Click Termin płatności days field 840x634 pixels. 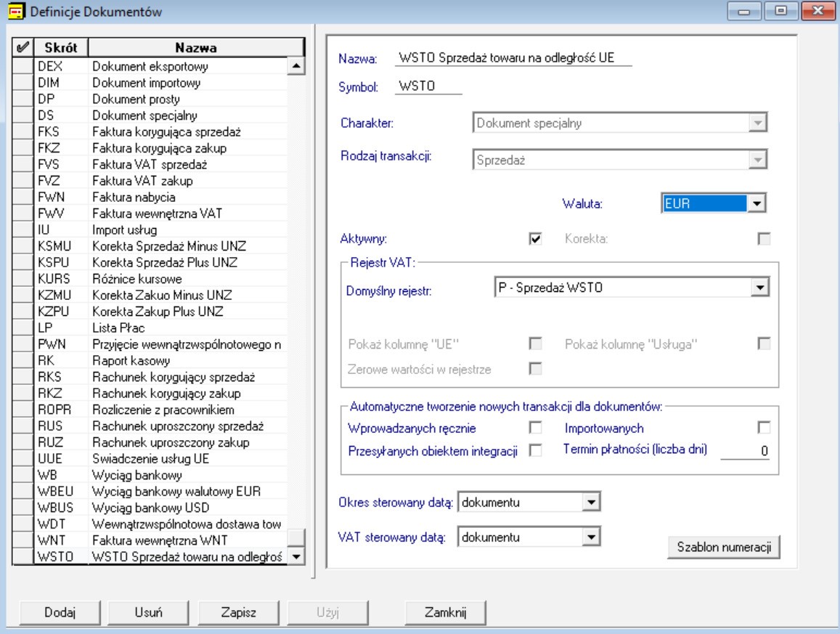[745, 451]
